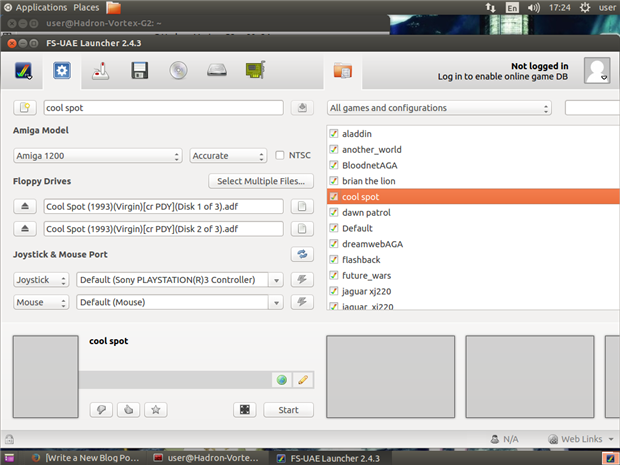Enable the NTSC checkbox

pos(280,155)
